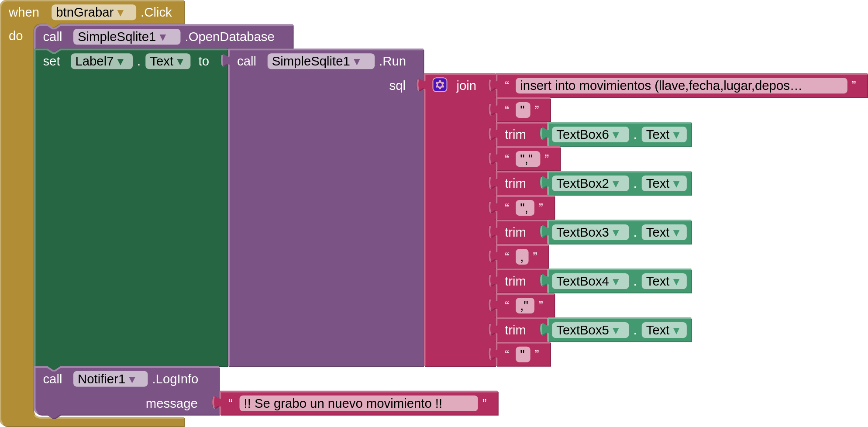Open SimpleSqlite1 dropdown in the Run block
This screenshot has width=868, height=427.
click(357, 62)
